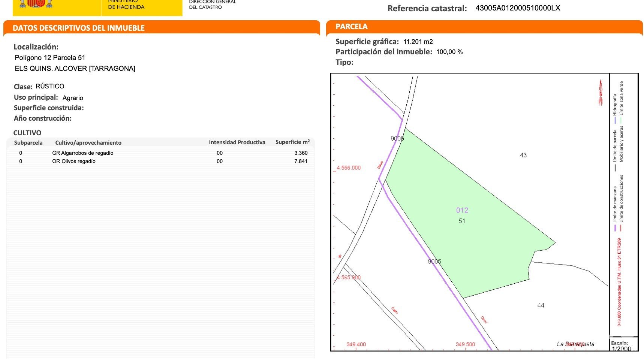Click the green Límite zona verde legend line
The height and width of the screenshot is (359, 644).
pos(621,120)
